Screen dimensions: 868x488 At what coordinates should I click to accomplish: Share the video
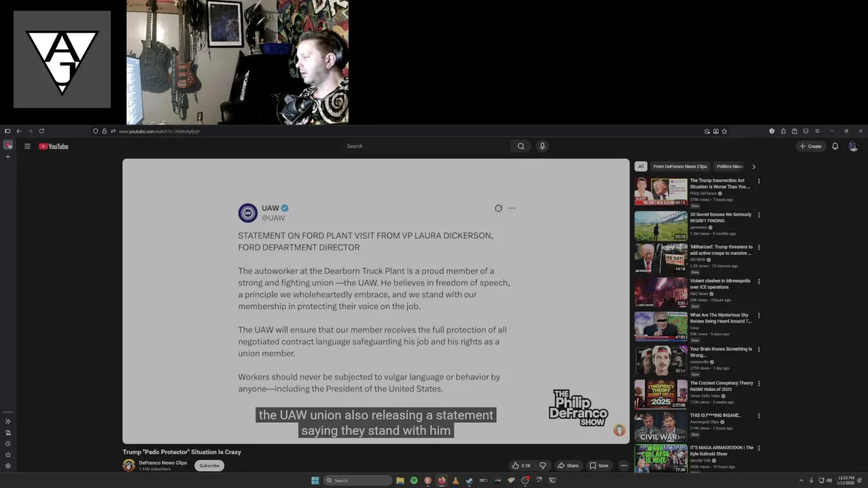click(568, 466)
